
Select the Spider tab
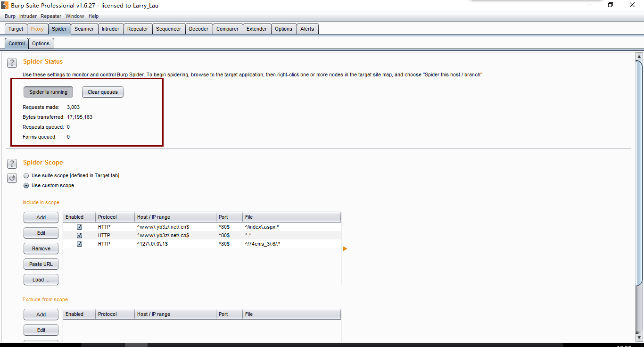59,29
